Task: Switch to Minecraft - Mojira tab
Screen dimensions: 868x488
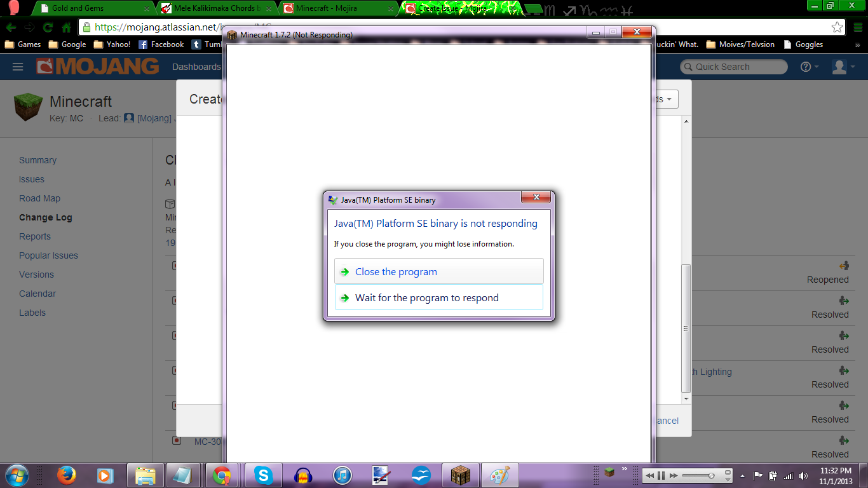Action: 339,8
